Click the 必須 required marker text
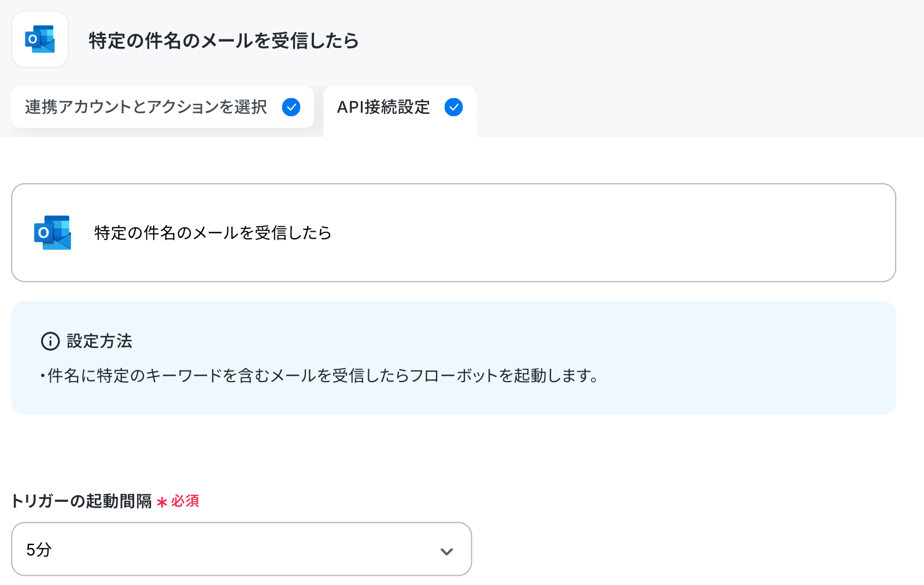The image size is (924, 585). coord(185,501)
